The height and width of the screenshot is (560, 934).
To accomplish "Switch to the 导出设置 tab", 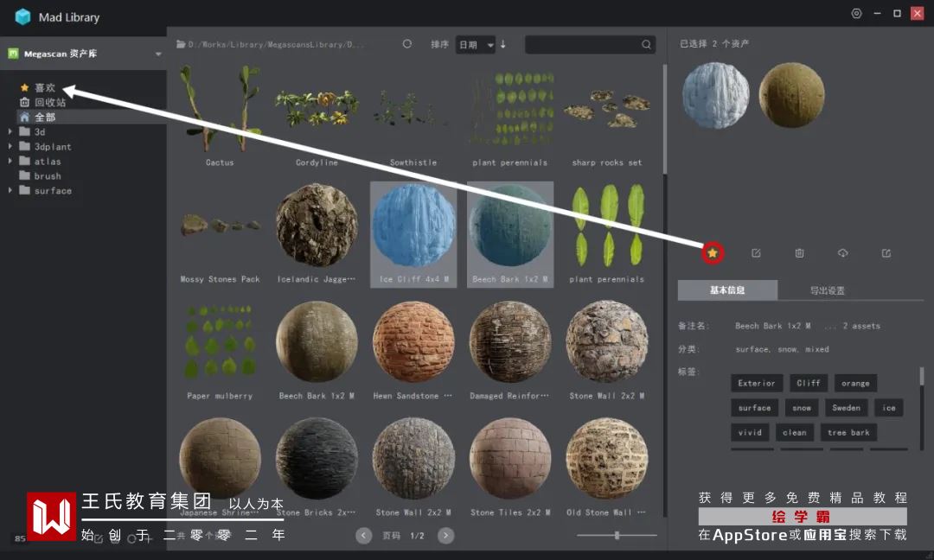I will (828, 290).
